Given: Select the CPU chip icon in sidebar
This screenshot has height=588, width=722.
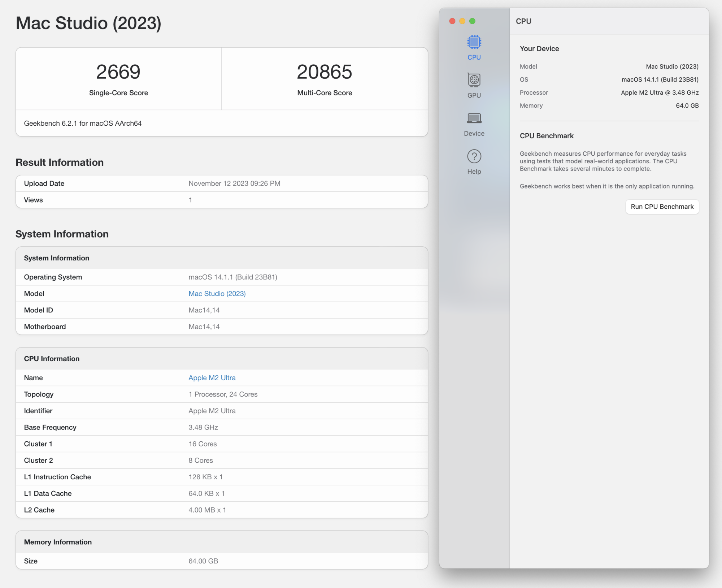Looking at the screenshot, I should tap(474, 43).
